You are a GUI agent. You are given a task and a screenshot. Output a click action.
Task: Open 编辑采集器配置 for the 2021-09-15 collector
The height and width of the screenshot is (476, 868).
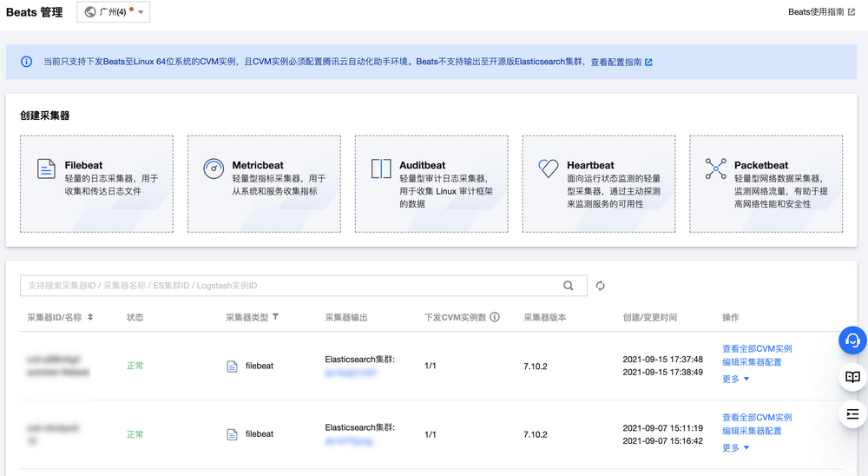point(752,362)
